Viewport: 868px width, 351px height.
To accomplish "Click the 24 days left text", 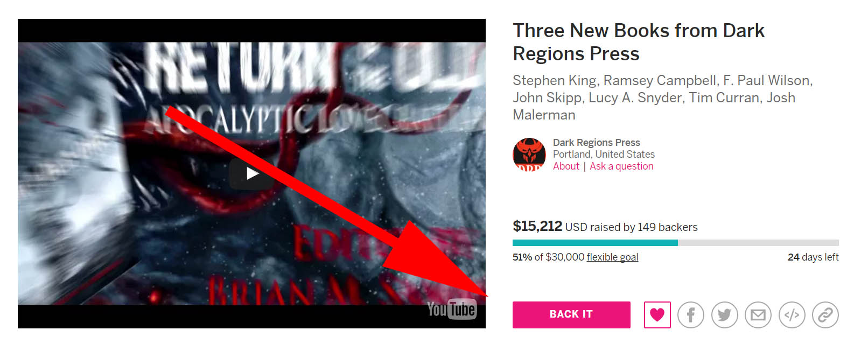I will pyautogui.click(x=813, y=257).
